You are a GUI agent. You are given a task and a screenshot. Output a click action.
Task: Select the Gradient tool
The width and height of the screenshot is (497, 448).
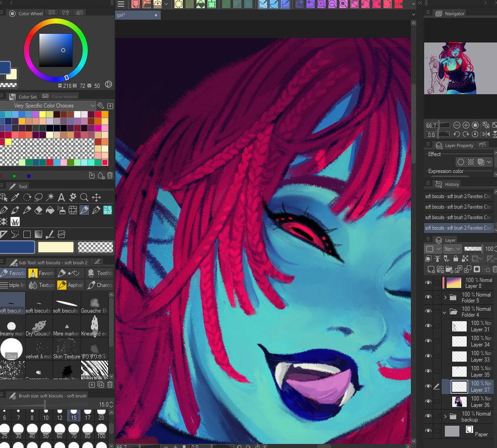tap(38, 234)
